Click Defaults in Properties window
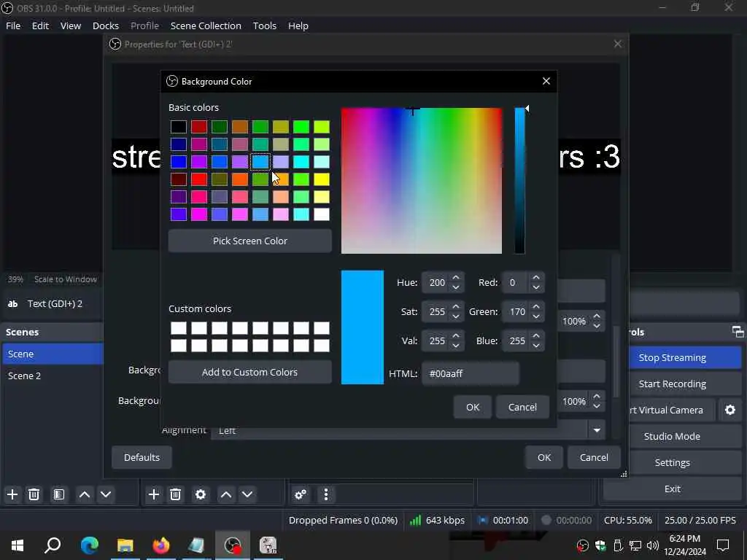This screenshot has height=560, width=747. pos(142,457)
